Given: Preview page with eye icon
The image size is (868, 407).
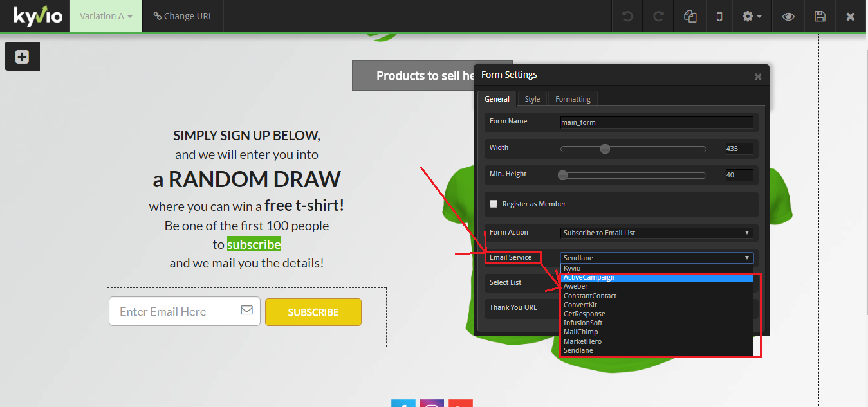Looking at the screenshot, I should (788, 16).
